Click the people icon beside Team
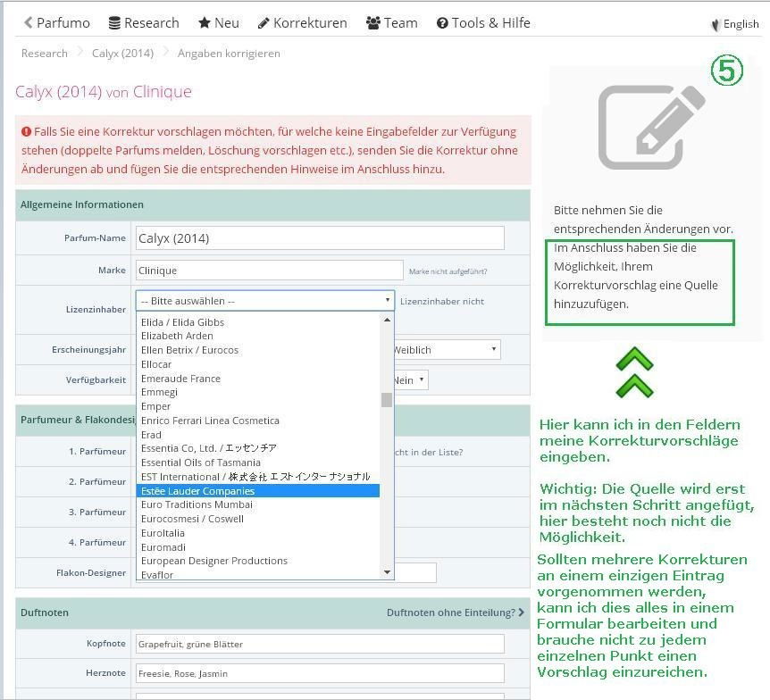 click(373, 23)
